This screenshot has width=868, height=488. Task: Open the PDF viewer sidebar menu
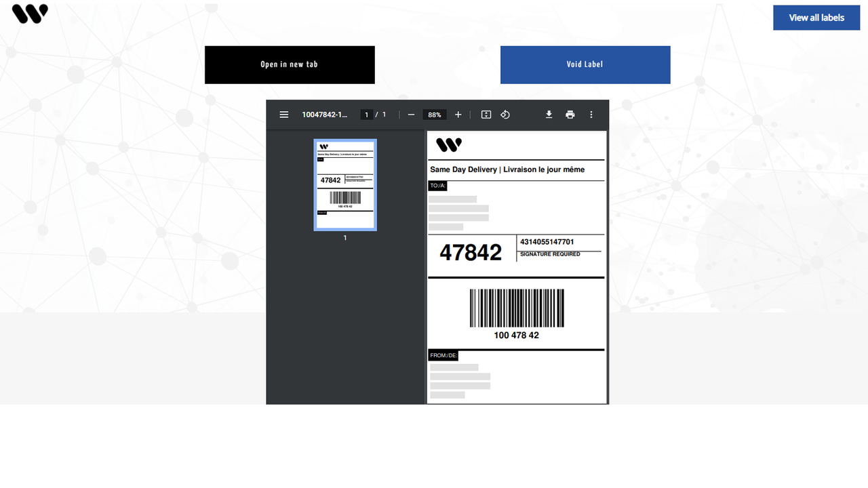tap(284, 115)
